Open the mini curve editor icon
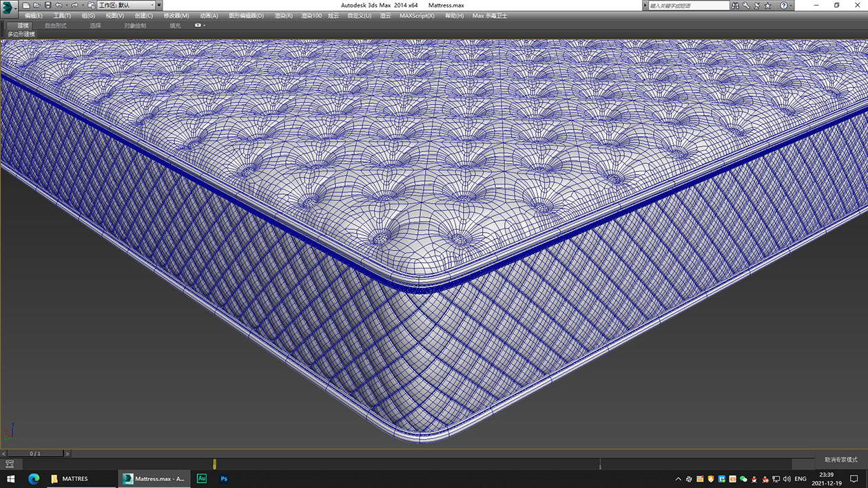The height and width of the screenshot is (488, 868). click(x=10, y=465)
